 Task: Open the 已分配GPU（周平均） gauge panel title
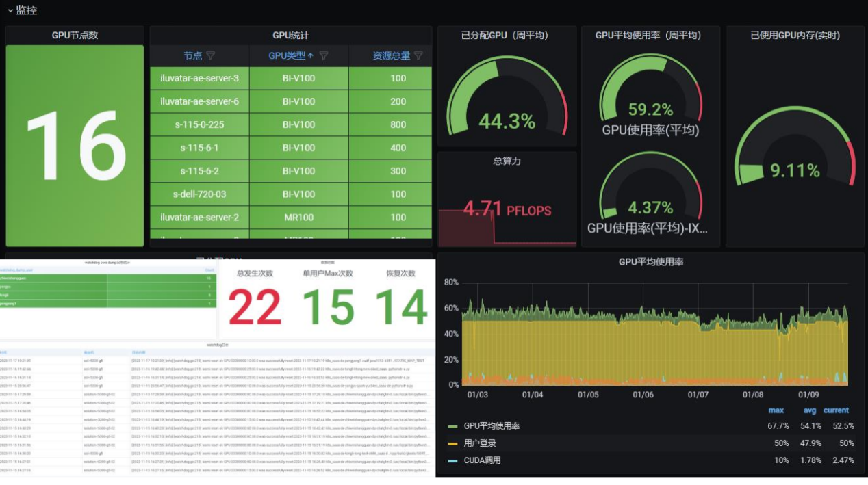pos(507,35)
